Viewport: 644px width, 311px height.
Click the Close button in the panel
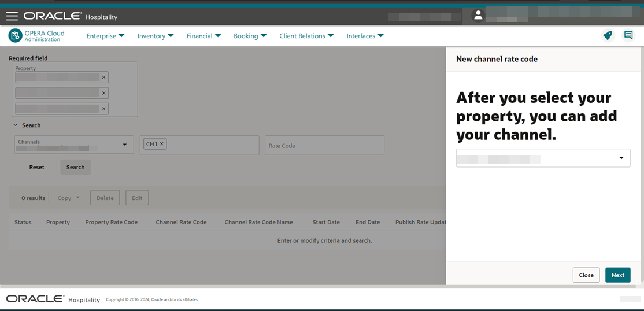pos(586,275)
